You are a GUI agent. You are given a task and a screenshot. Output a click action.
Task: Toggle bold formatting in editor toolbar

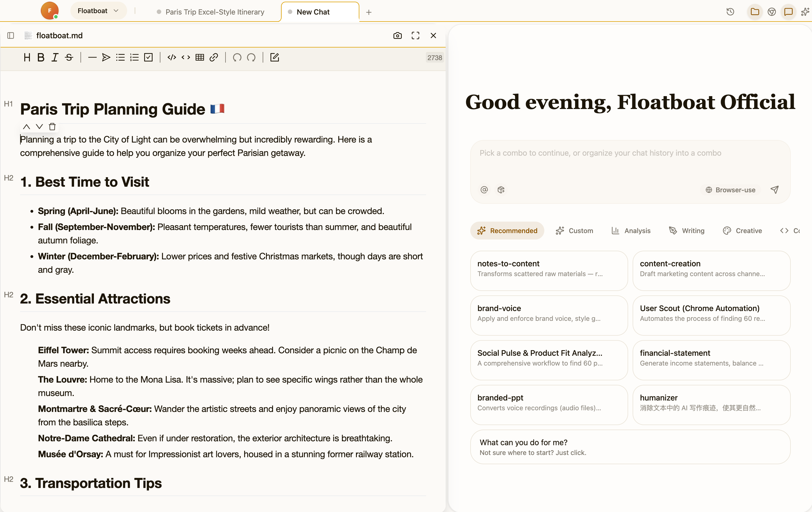(x=41, y=57)
